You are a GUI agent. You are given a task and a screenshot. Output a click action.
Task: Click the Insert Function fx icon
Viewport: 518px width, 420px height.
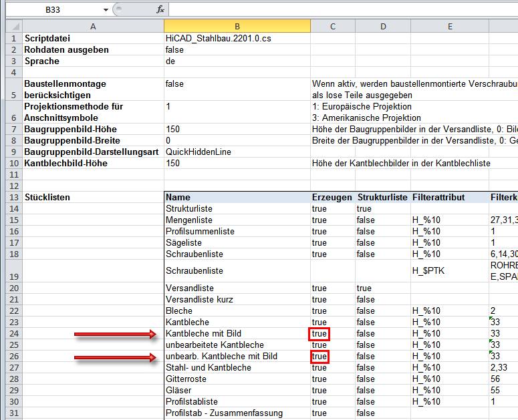(x=160, y=10)
